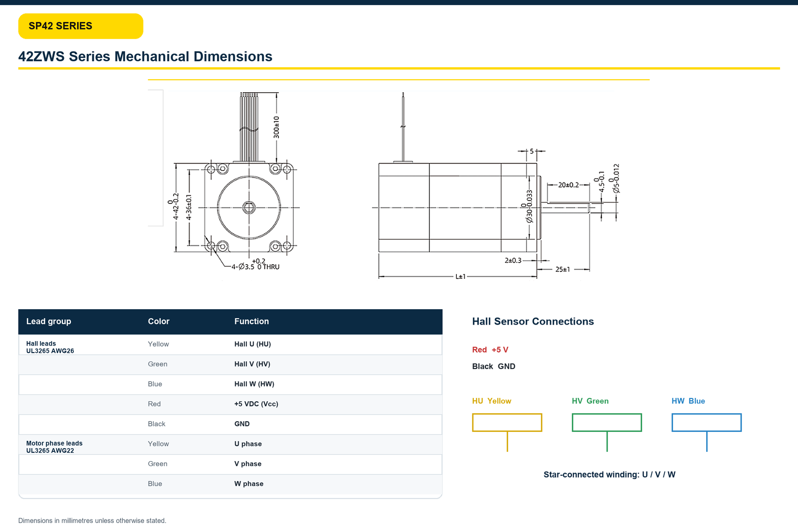This screenshot has height=532, width=798.
Task: Click the 'Hall V (HV)' function cell
Action: [252, 364]
